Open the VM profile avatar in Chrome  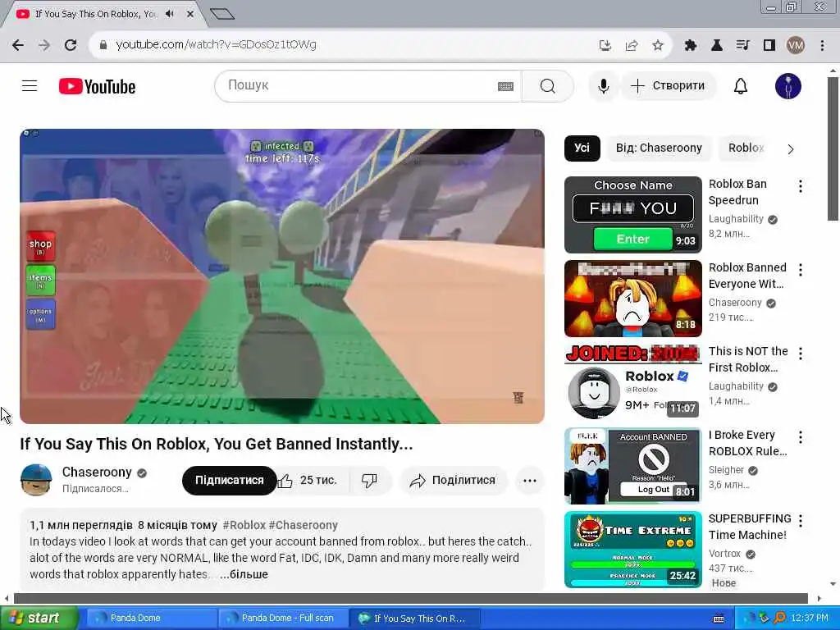796,45
